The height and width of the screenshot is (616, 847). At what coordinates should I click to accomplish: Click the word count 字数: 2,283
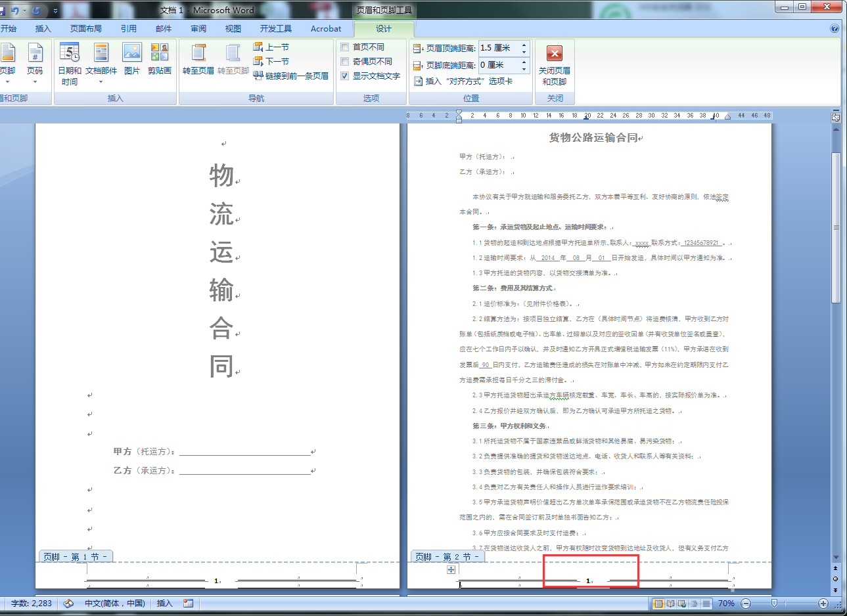click(x=32, y=603)
